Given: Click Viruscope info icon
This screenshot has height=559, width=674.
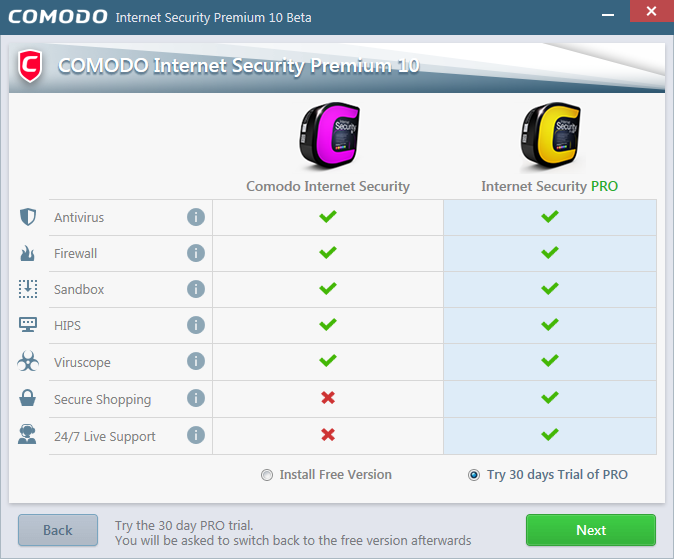Looking at the screenshot, I should click(x=196, y=361).
